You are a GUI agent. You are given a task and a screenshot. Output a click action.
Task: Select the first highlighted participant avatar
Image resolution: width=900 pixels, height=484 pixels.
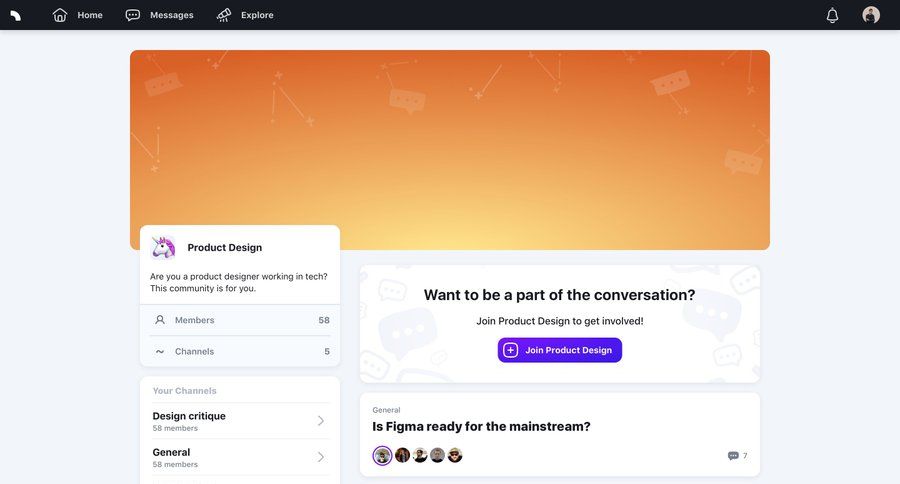(382, 456)
